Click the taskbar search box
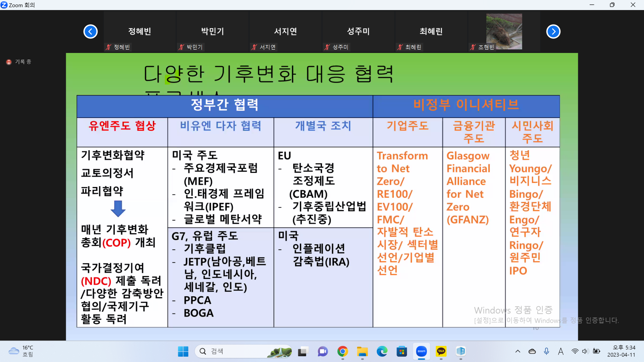The height and width of the screenshot is (362, 644). point(244,351)
